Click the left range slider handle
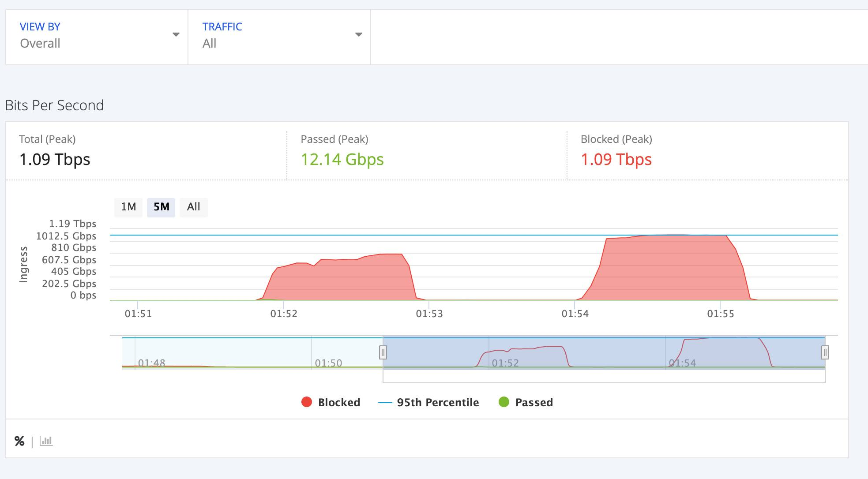This screenshot has height=479, width=868. pos(383,352)
